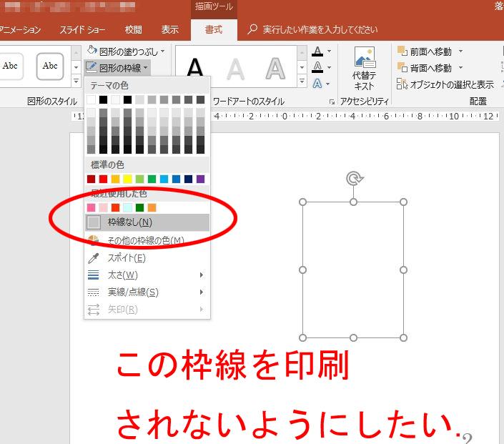Viewport: 504px width, 444px height.
Task: Click the Eyedropper (スポイト) menu item
Action: click(126, 257)
